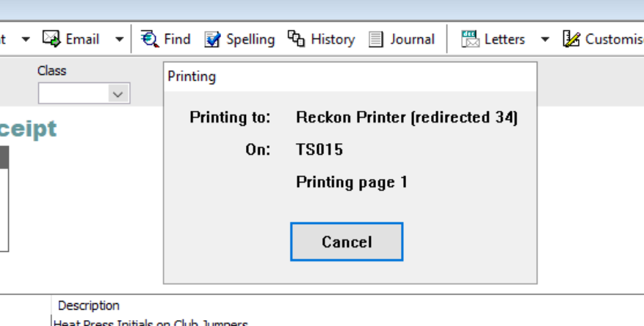Screen dimensions: 644x326
Task: Click the Heat Press Initials description row
Action: (151, 323)
